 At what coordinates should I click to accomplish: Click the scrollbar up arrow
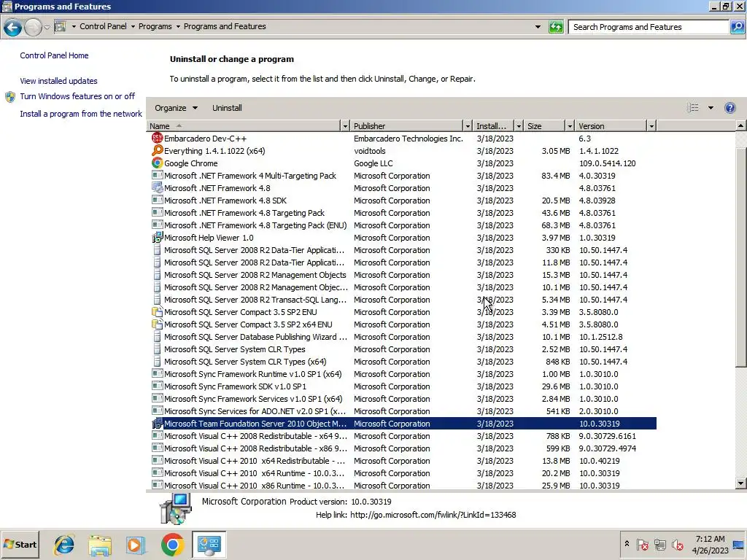pos(740,125)
